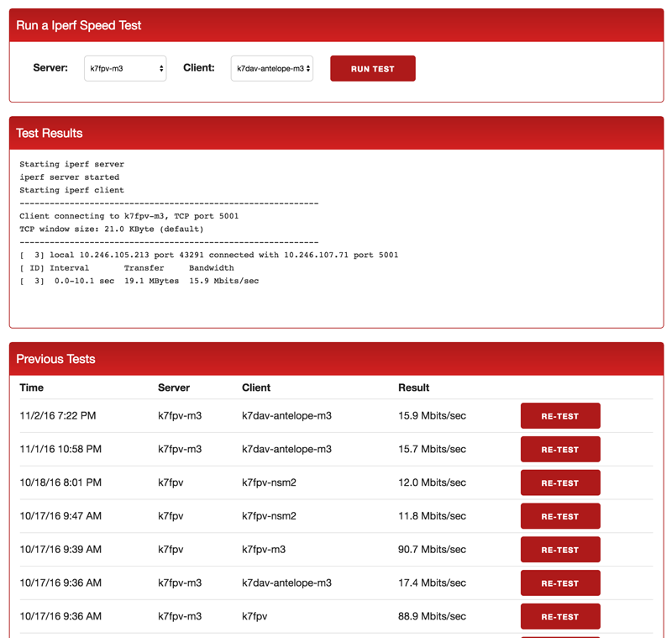
Task: Click the RUN TEST button
Action: tap(372, 68)
